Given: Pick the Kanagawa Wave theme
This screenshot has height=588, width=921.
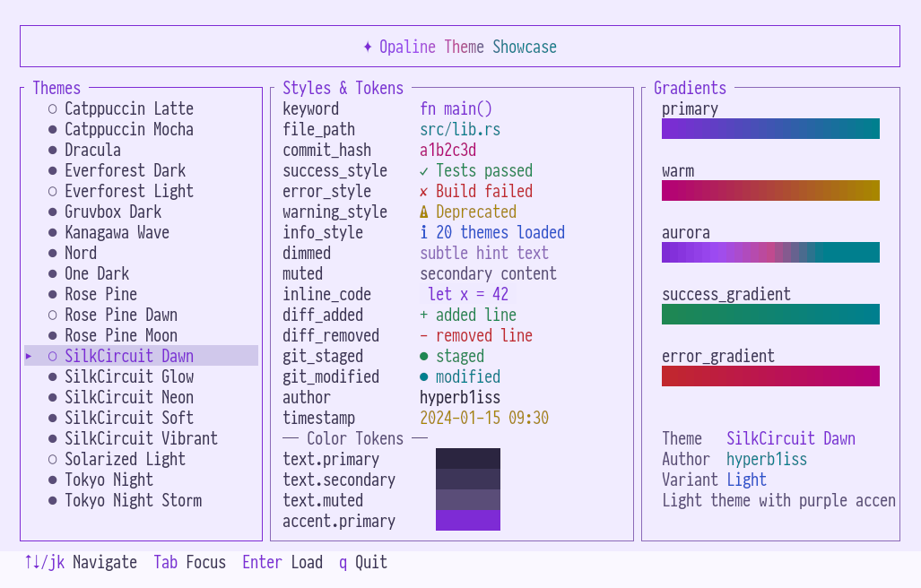Looking at the screenshot, I should [141, 232].
